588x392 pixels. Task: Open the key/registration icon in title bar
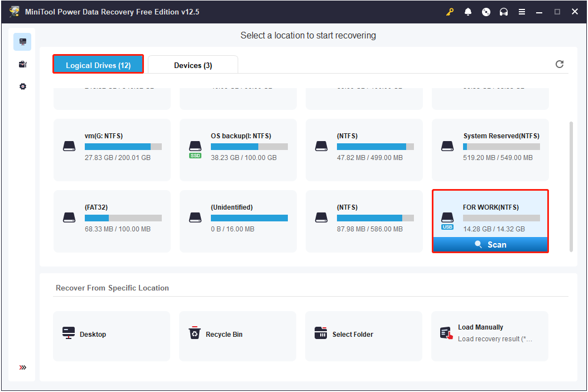coord(450,11)
